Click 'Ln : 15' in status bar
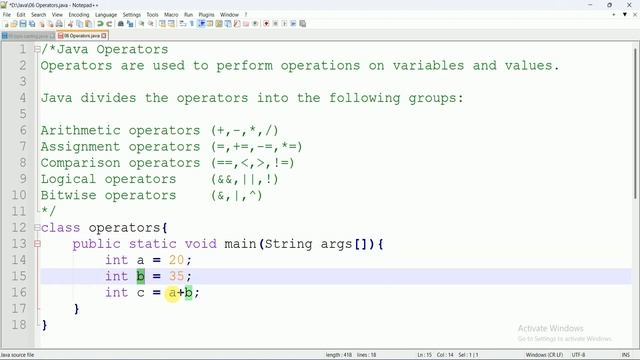This screenshot has width=640, height=360. [424, 355]
